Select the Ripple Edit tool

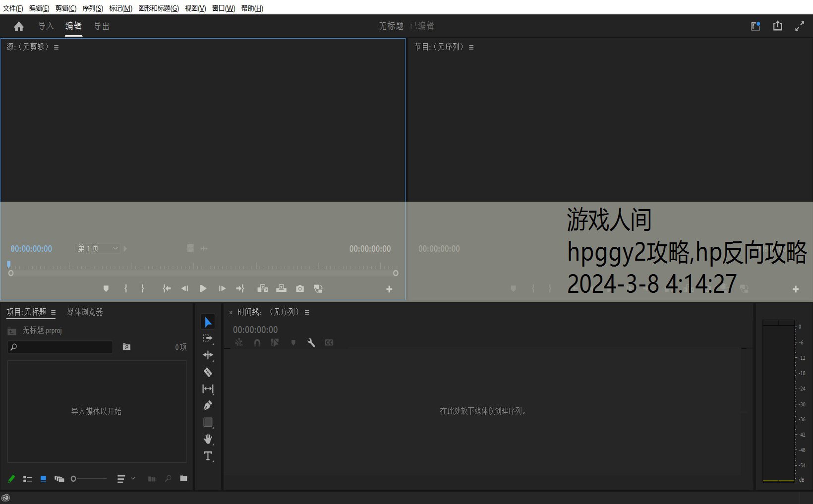tap(208, 355)
